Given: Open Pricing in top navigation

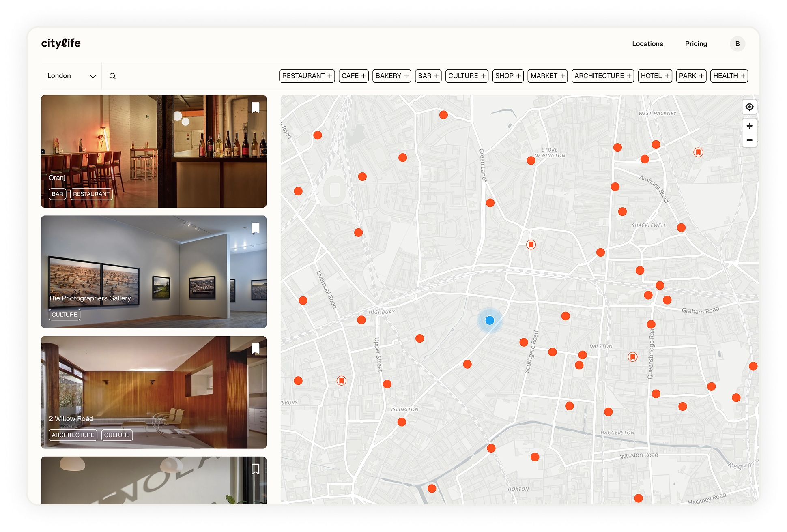Looking at the screenshot, I should pos(696,44).
